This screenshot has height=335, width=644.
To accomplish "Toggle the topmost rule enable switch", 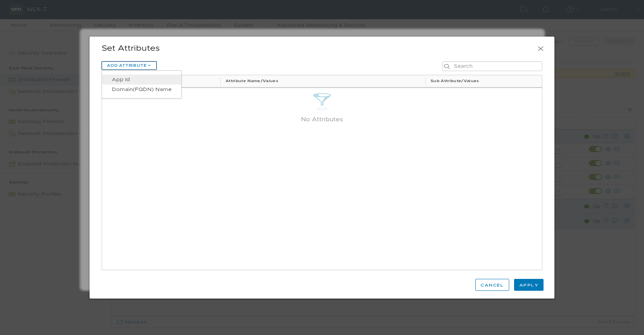I will [595, 149].
